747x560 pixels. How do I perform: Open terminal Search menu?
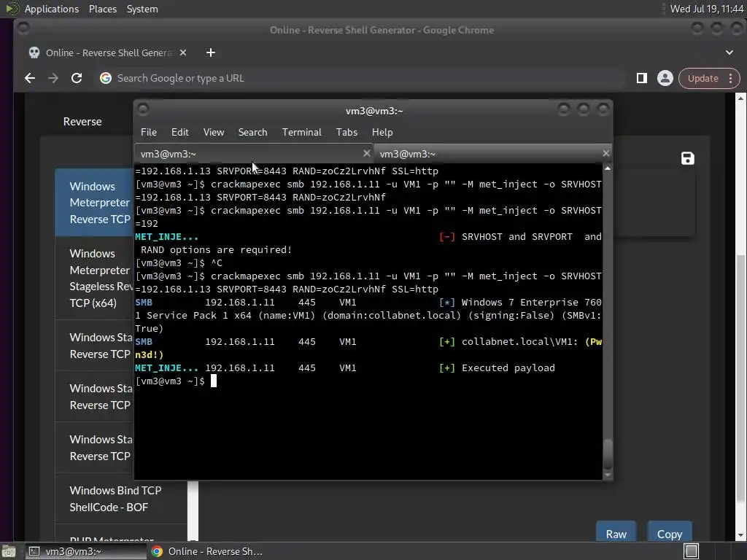click(252, 132)
